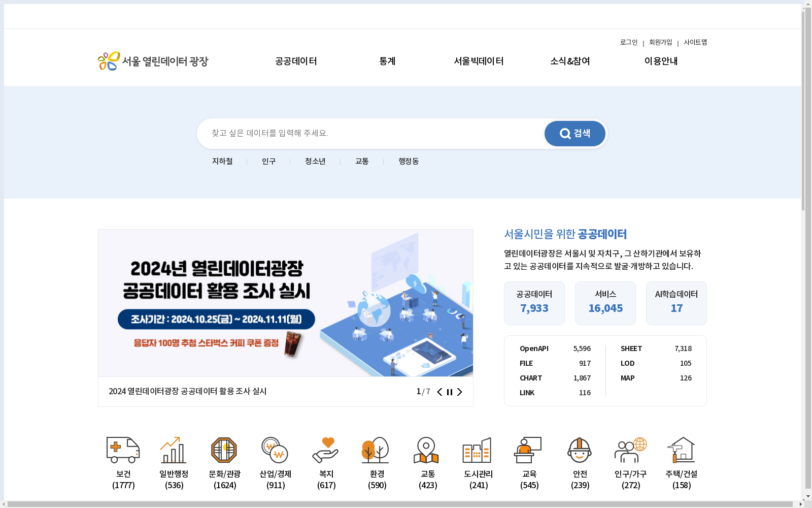Click the 로그인 link
The height and width of the screenshot is (508, 812).
[x=629, y=42]
